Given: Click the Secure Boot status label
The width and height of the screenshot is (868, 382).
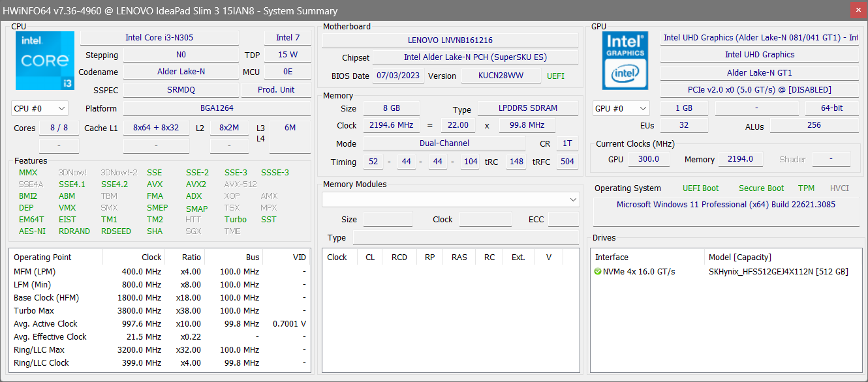Looking at the screenshot, I should point(761,188).
